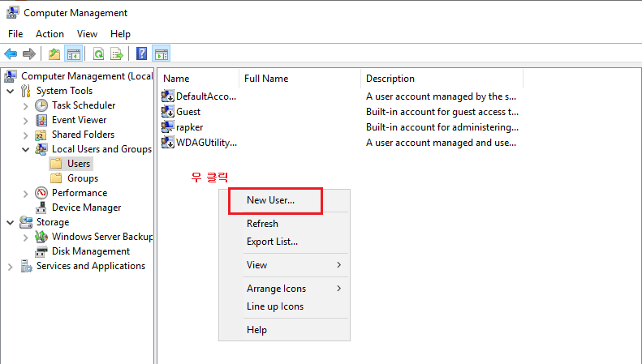Click the Back arrow toolbar icon
The height and width of the screenshot is (364, 642).
11,54
